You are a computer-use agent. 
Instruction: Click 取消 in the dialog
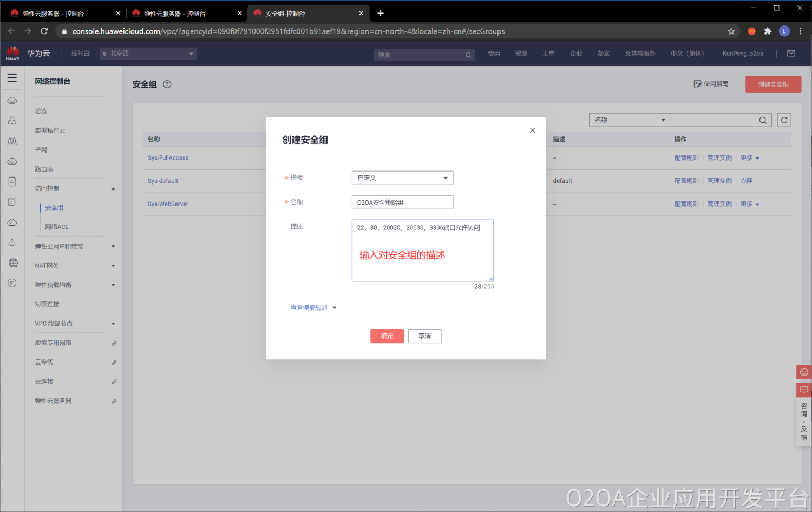point(425,336)
